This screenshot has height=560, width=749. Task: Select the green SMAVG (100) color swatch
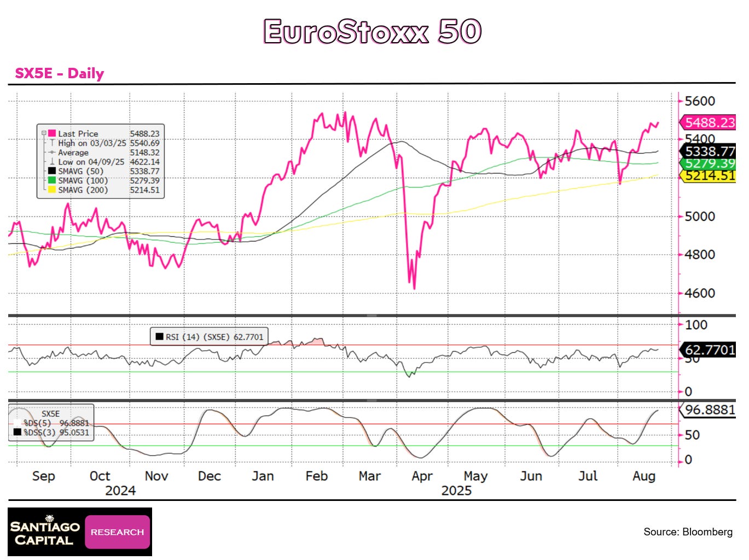pyautogui.click(x=52, y=180)
